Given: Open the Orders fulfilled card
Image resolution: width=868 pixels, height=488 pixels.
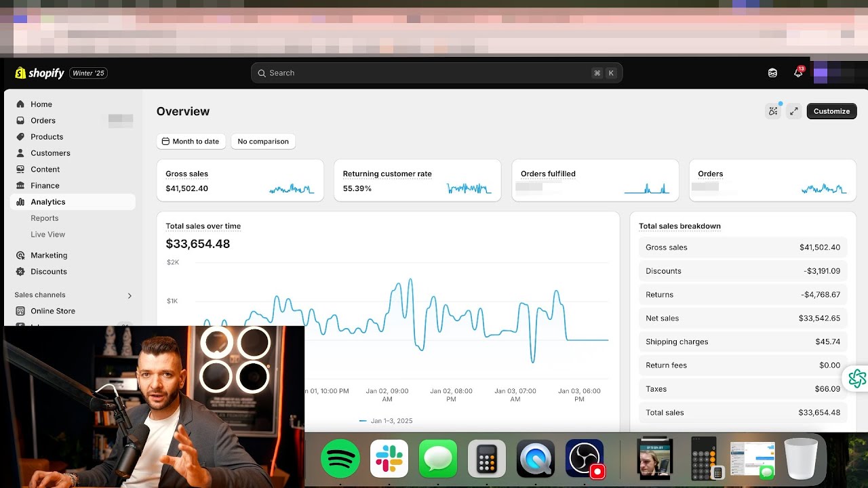Looking at the screenshot, I should click(x=595, y=181).
